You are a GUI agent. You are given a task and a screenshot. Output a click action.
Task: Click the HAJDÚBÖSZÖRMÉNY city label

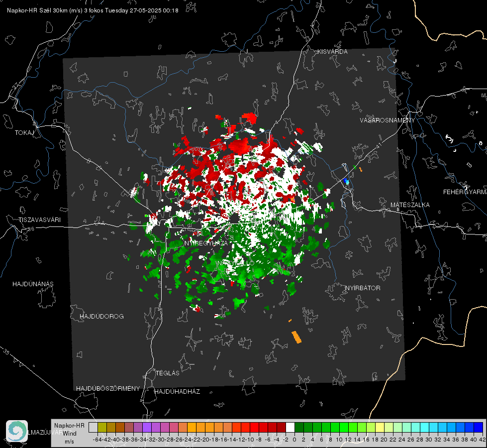pyautogui.click(x=108, y=389)
